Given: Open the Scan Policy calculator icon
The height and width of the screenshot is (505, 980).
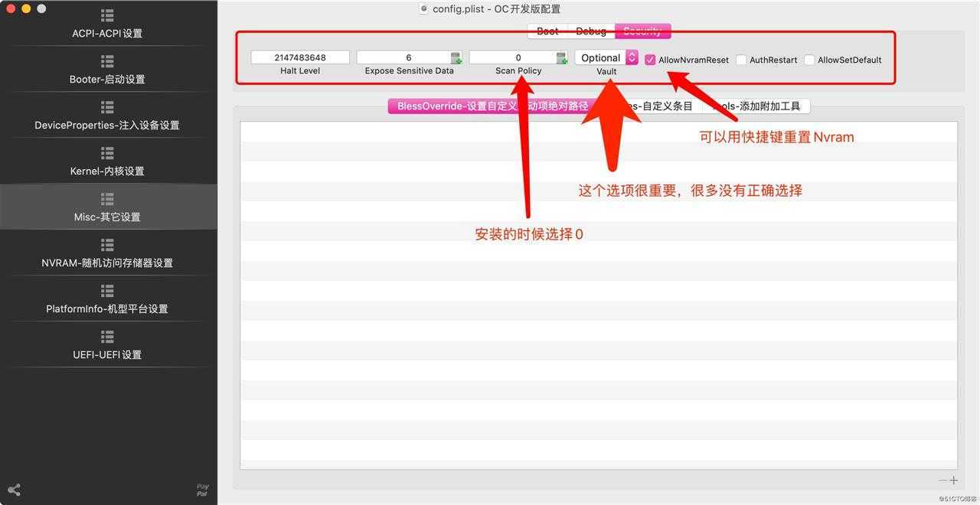Looking at the screenshot, I should coord(561,58).
